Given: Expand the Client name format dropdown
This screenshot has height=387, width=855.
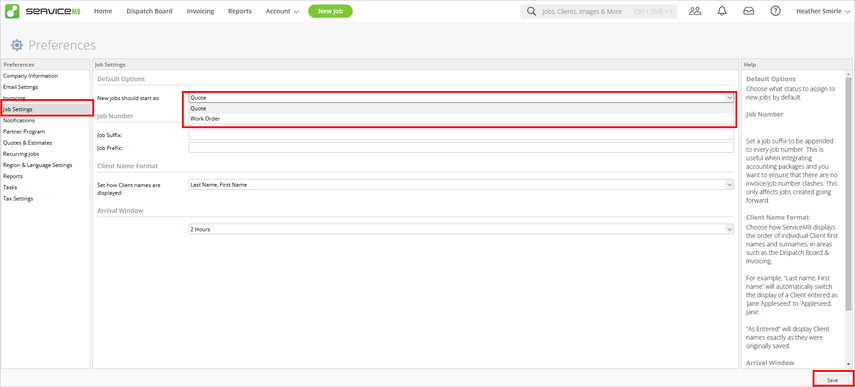Looking at the screenshot, I should pos(461,185).
